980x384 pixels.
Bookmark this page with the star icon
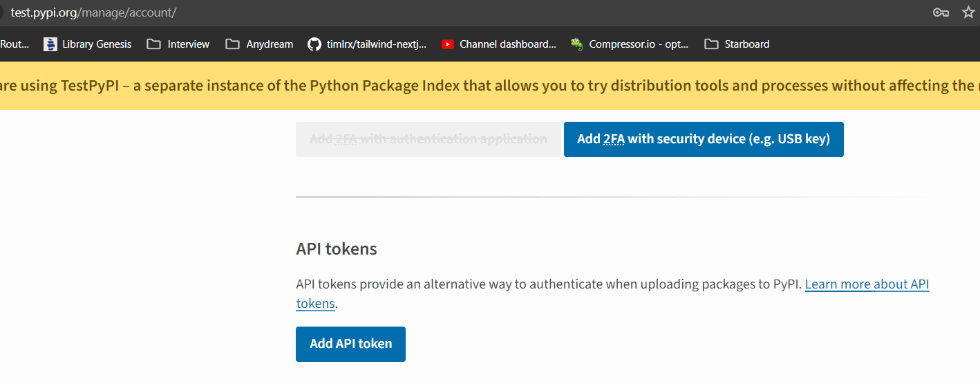(968, 12)
